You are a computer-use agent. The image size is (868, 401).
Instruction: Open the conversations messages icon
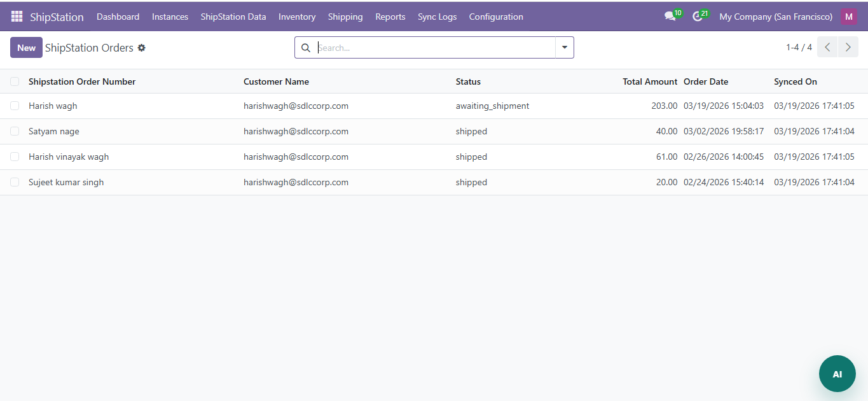[x=670, y=17]
